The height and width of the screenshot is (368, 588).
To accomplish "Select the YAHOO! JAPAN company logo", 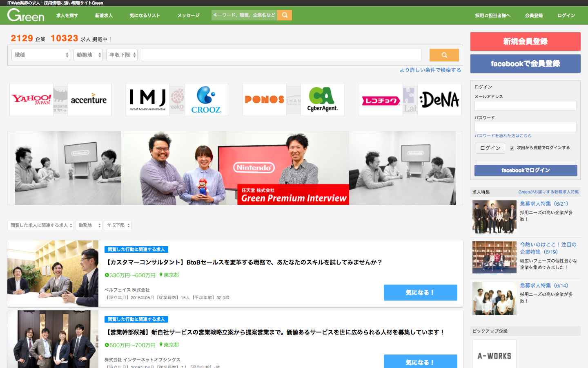I will 31,99.
